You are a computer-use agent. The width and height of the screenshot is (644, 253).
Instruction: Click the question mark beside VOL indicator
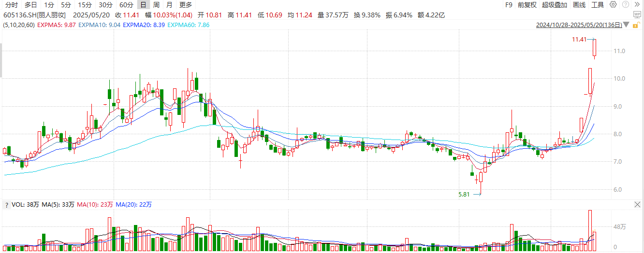coord(6,205)
